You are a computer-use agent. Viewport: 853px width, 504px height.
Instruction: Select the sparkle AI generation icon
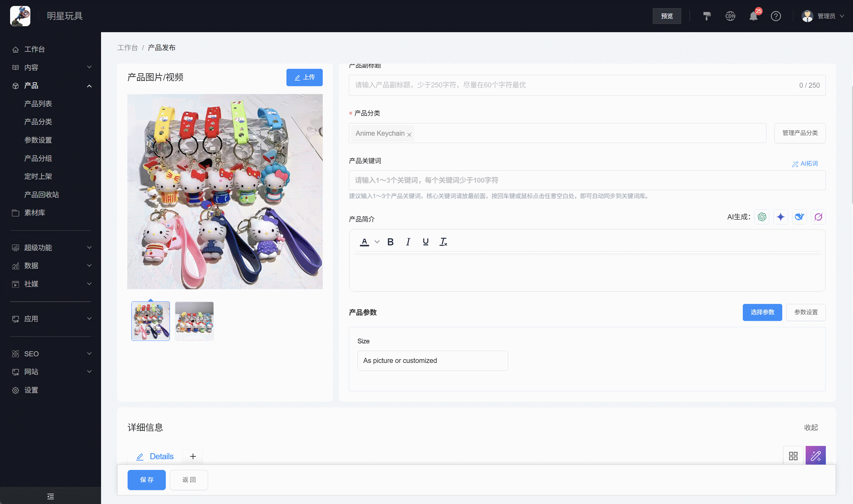pos(781,217)
